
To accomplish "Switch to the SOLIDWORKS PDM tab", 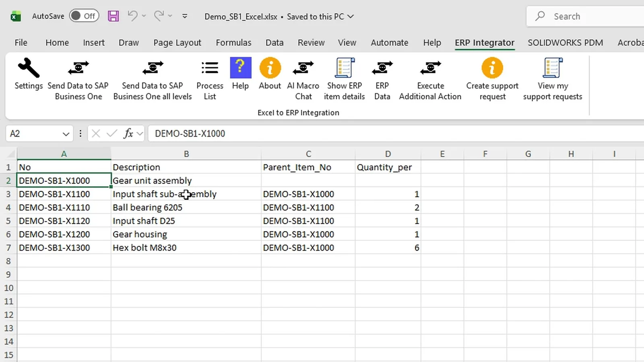I will coord(565,43).
